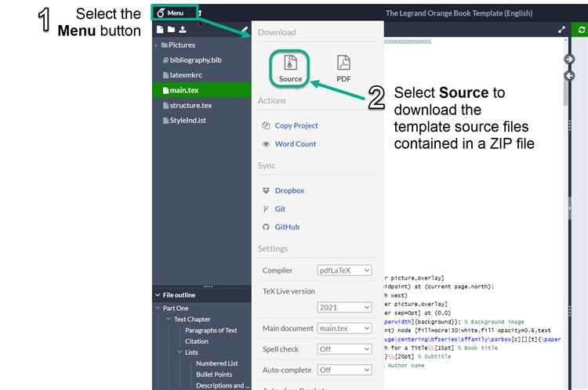Collapse Lists in outline
This screenshot has width=588, height=390.
click(180, 352)
